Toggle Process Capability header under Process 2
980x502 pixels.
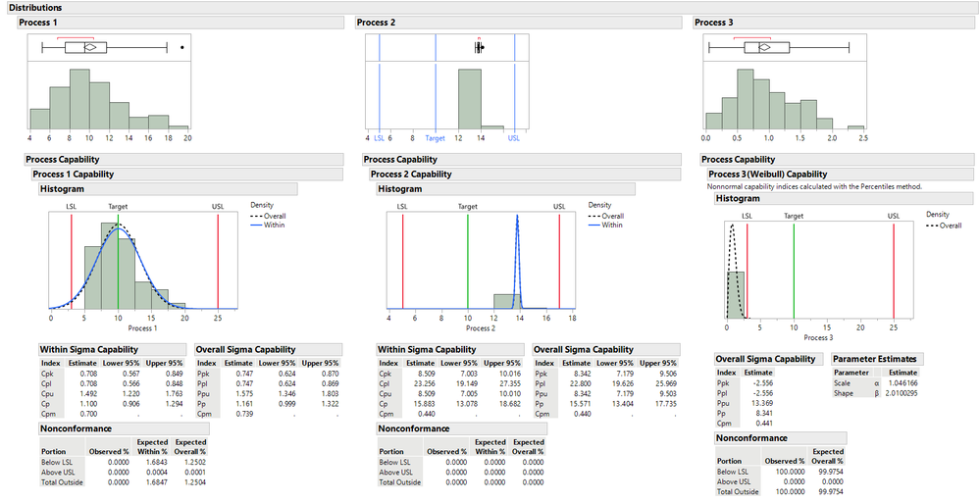522,159
